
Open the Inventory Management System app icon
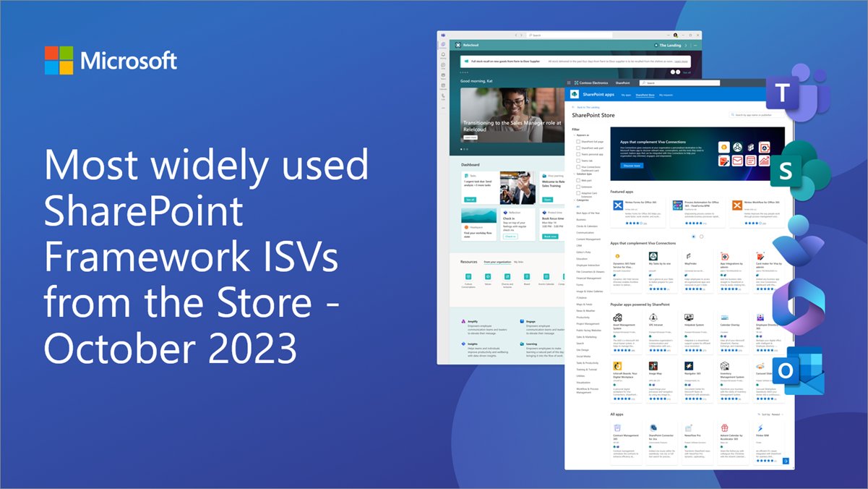pyautogui.click(x=723, y=366)
